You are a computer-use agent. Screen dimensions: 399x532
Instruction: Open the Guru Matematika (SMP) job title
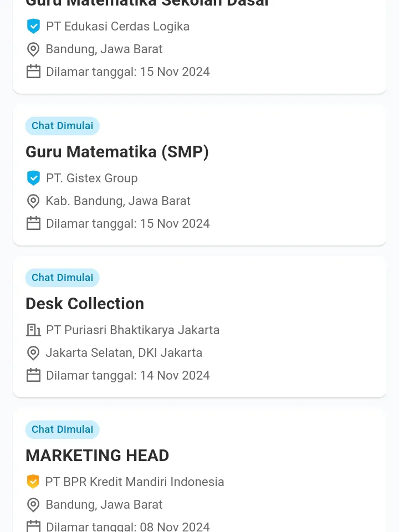coord(117,152)
